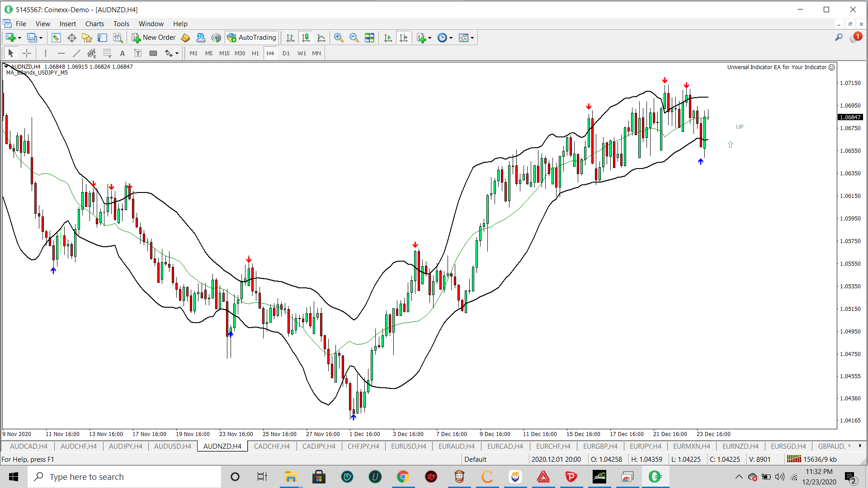Screen dimensions: 868x488
Task: Zoom in on the chart
Action: click(338, 38)
